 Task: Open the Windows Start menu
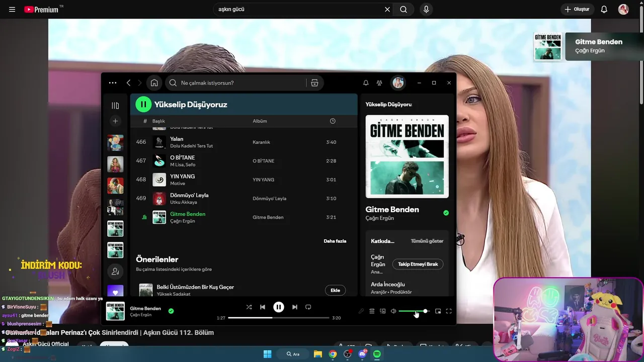pos(267,354)
